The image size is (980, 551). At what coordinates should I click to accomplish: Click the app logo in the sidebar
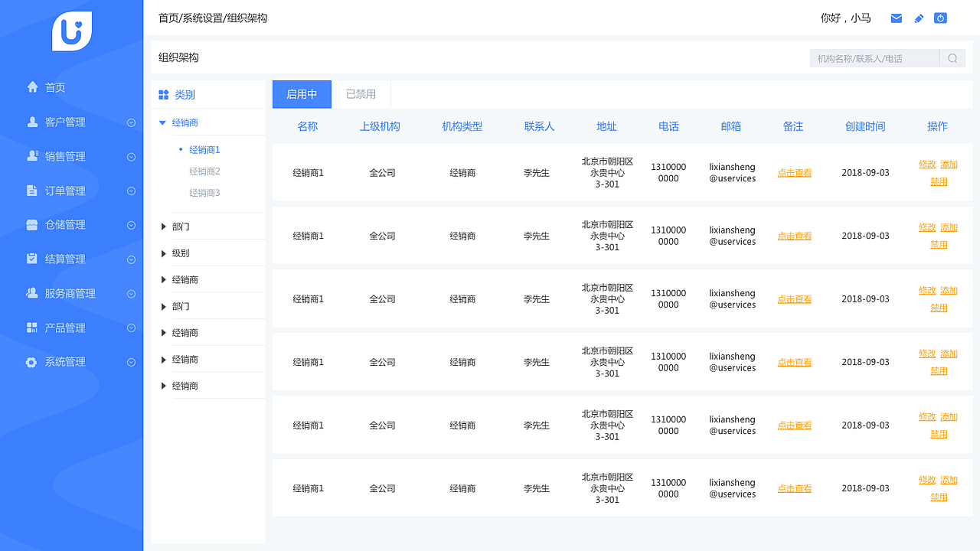point(72,32)
